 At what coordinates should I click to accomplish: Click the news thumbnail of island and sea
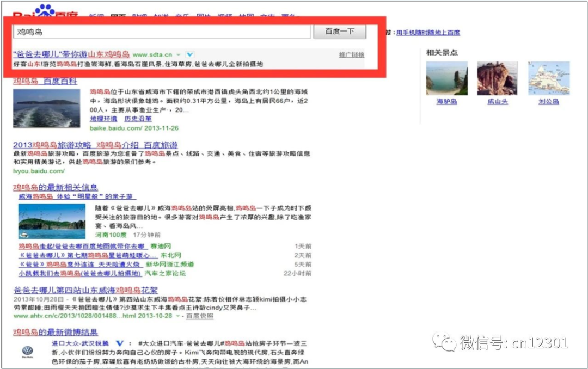52,222
